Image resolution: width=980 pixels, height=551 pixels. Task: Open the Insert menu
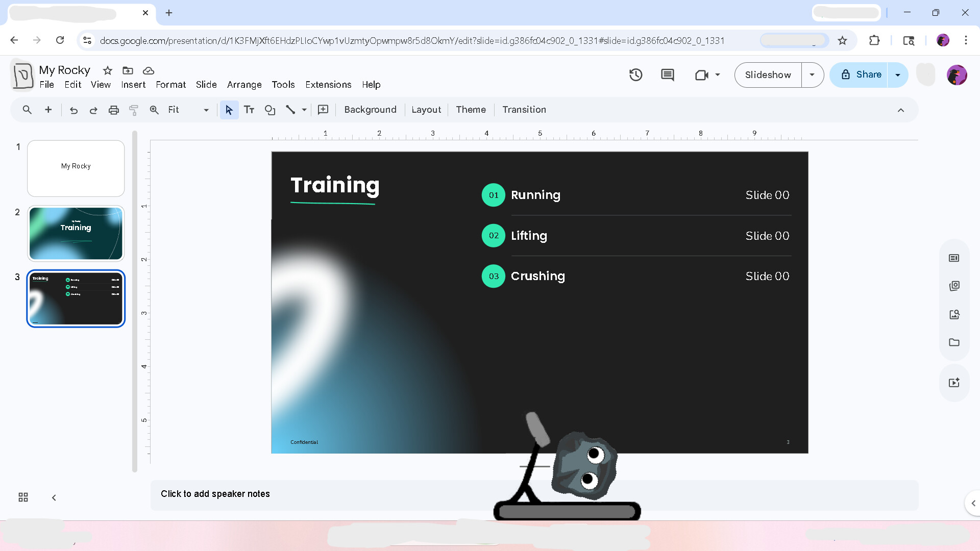(133, 85)
